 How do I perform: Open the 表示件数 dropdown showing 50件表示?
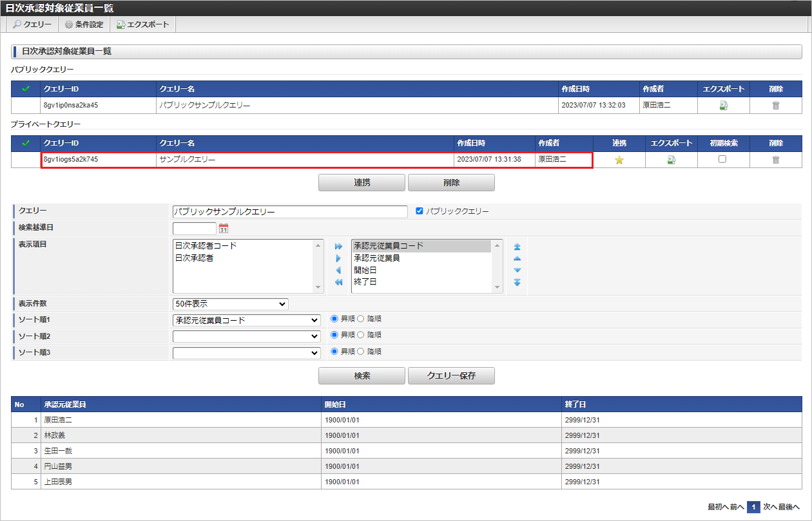point(230,304)
